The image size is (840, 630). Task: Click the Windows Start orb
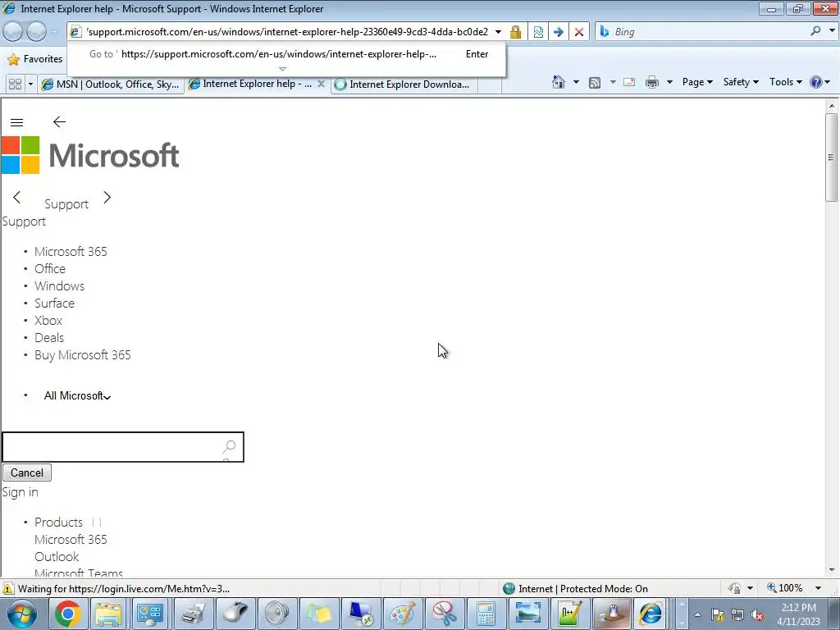tap(22, 614)
